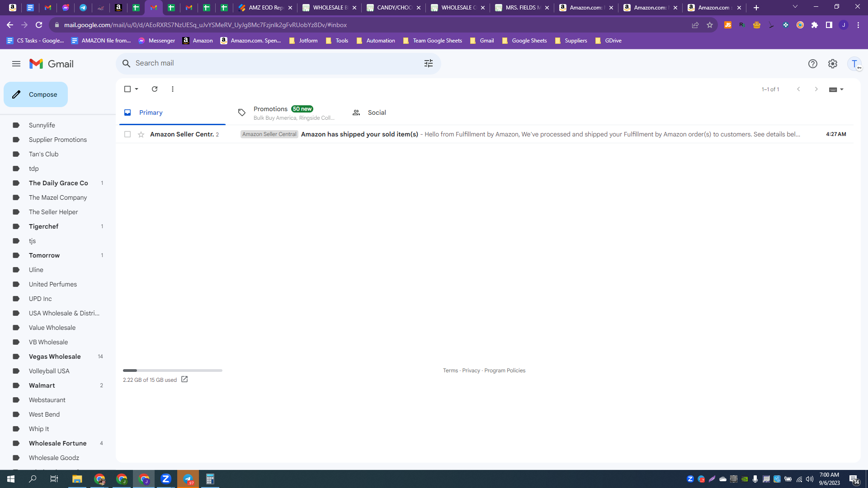Open Gmail support help icon
The image size is (868, 488).
tap(813, 64)
